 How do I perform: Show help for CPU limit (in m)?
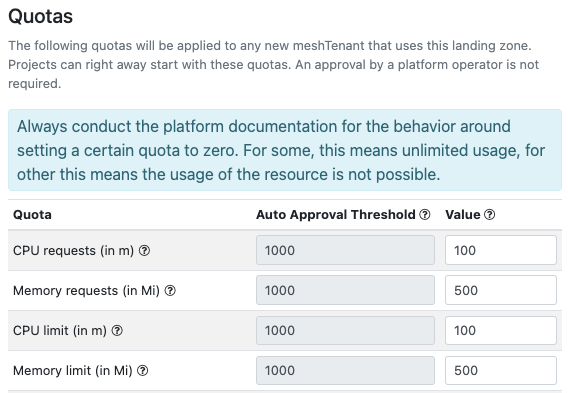pyautogui.click(x=117, y=330)
